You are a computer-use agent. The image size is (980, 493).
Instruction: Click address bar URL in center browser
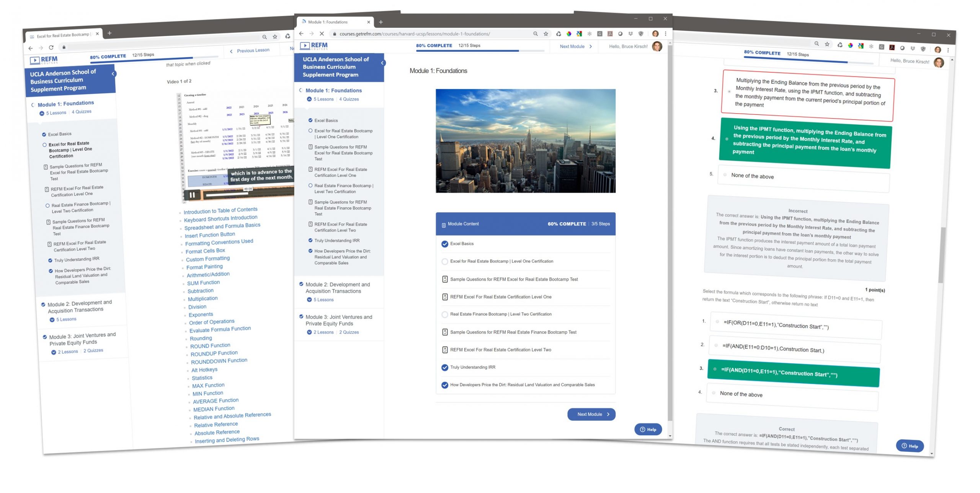point(414,34)
